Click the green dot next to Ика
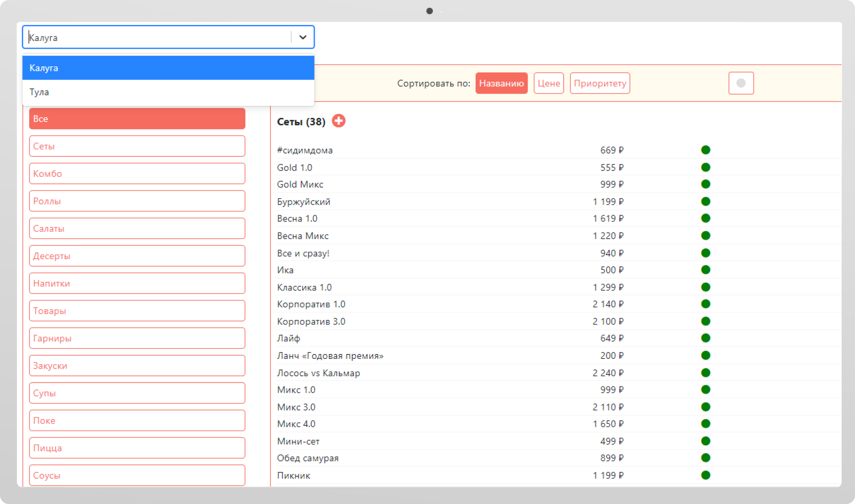 705,270
